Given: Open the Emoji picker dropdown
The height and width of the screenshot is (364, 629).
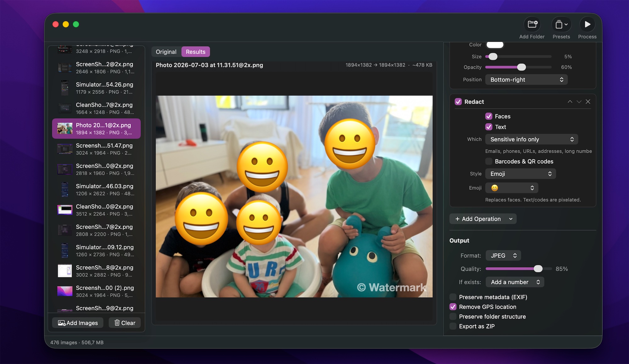Looking at the screenshot, I should [512, 188].
